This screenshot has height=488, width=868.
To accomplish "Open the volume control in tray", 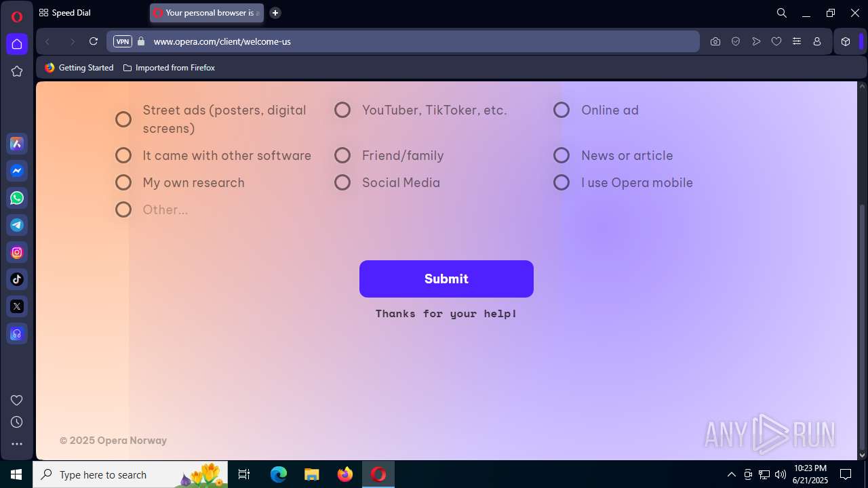I will coord(781,474).
